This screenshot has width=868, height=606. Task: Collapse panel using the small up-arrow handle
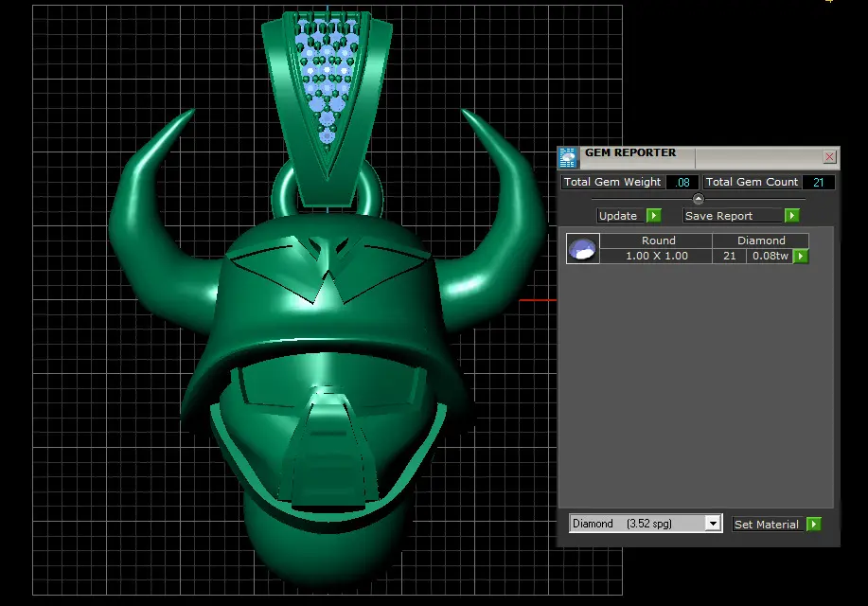(x=698, y=198)
